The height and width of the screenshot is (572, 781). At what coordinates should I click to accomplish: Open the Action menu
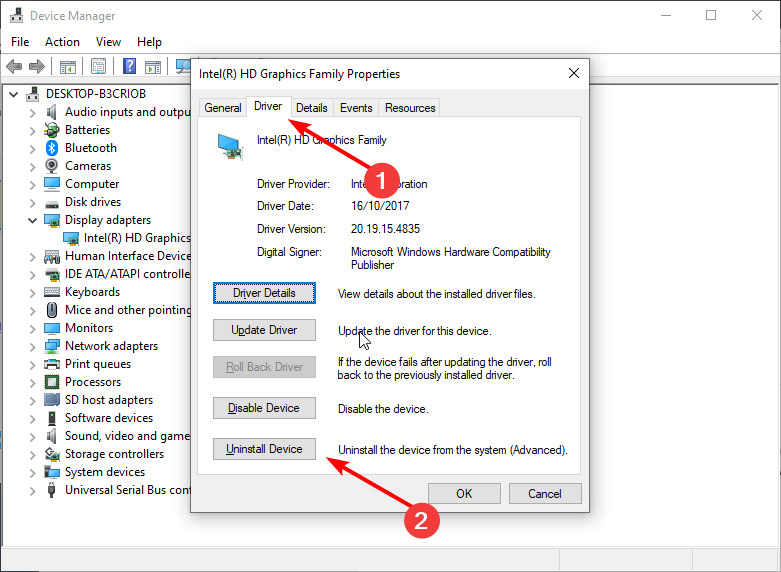point(62,42)
